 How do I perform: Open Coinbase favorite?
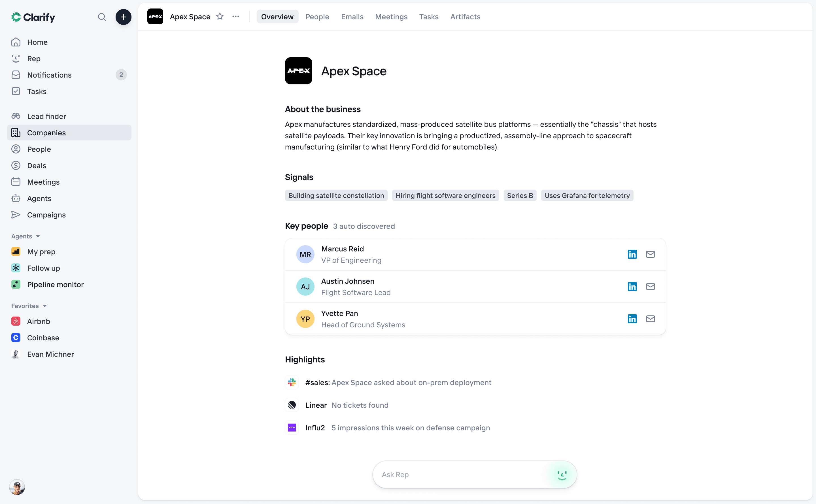click(69, 337)
